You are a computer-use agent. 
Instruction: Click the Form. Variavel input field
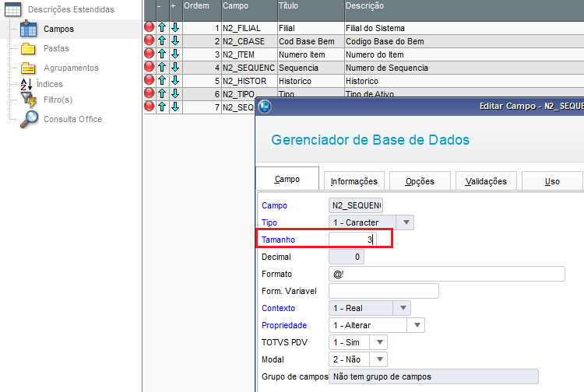click(x=384, y=291)
